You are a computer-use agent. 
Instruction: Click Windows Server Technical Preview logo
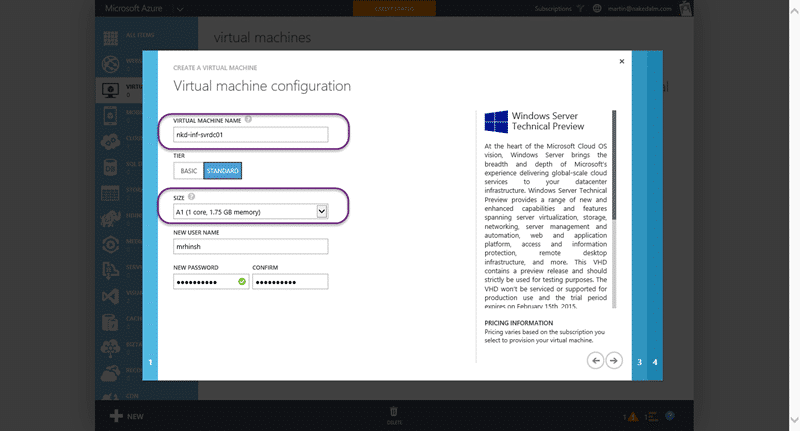point(496,121)
